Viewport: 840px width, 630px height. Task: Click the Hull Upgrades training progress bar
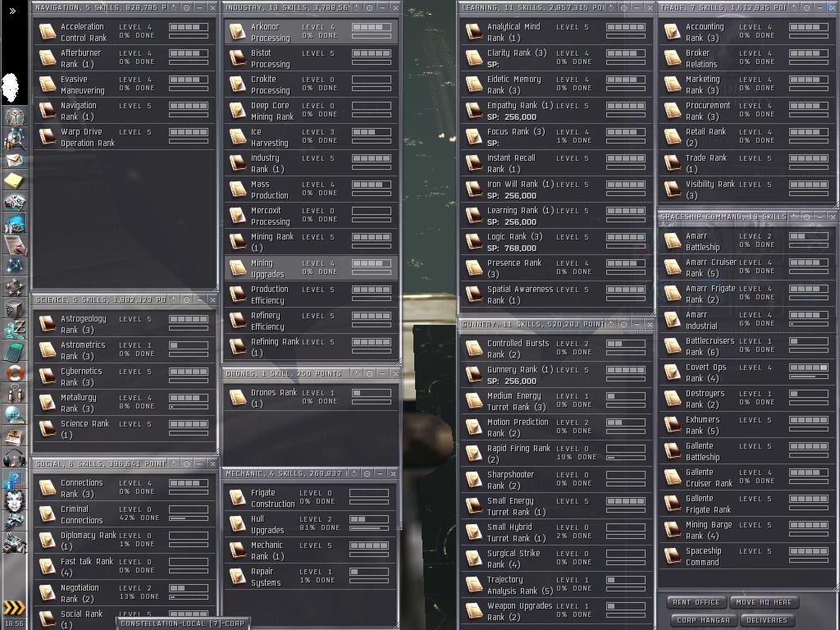(x=369, y=528)
